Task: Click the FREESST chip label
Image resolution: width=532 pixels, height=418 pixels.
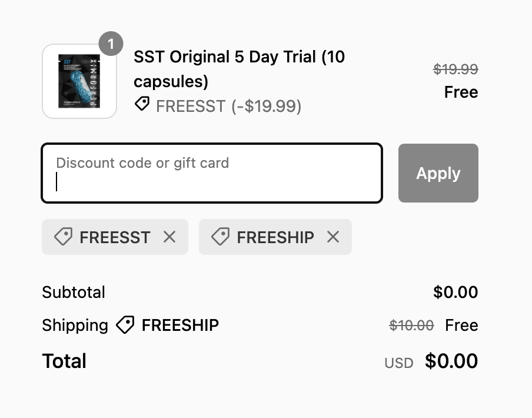Action: [x=115, y=237]
